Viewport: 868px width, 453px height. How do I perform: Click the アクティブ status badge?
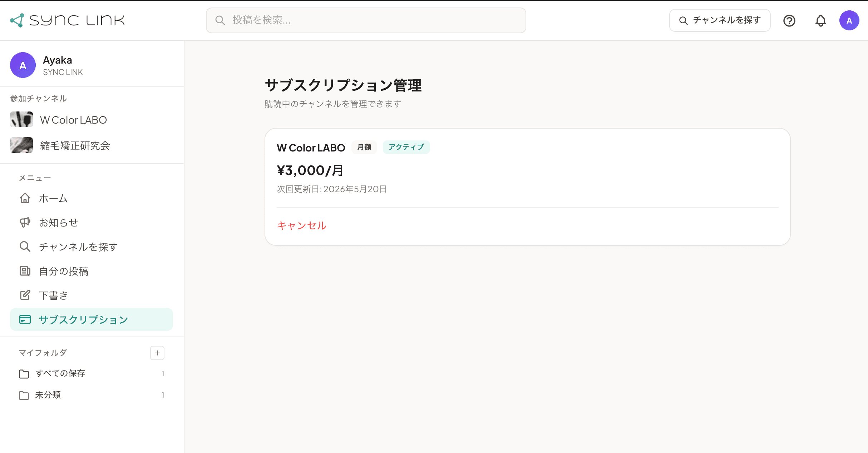point(406,147)
